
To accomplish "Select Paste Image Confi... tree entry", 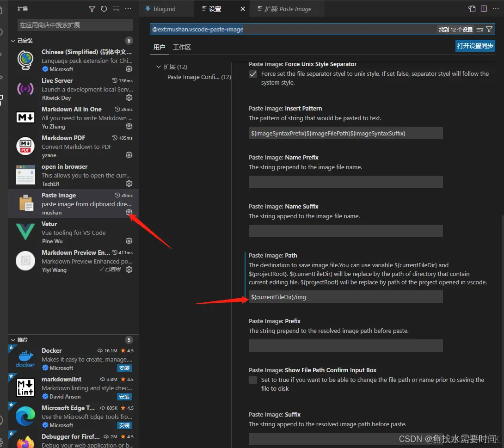I will [199, 77].
